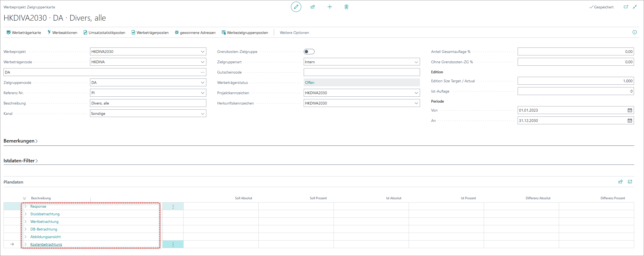The height and width of the screenshot is (256, 644).
Task: Expand the Response row
Action: (x=25, y=206)
